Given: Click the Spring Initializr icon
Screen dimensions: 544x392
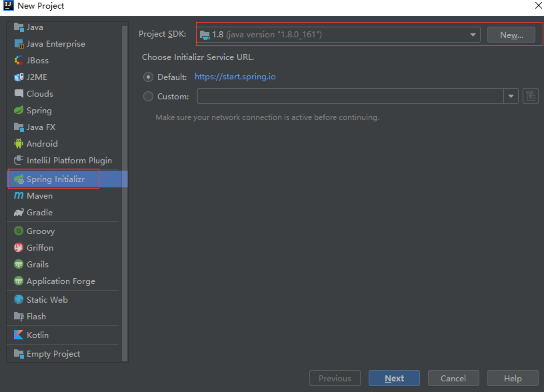Looking at the screenshot, I should click(19, 179).
